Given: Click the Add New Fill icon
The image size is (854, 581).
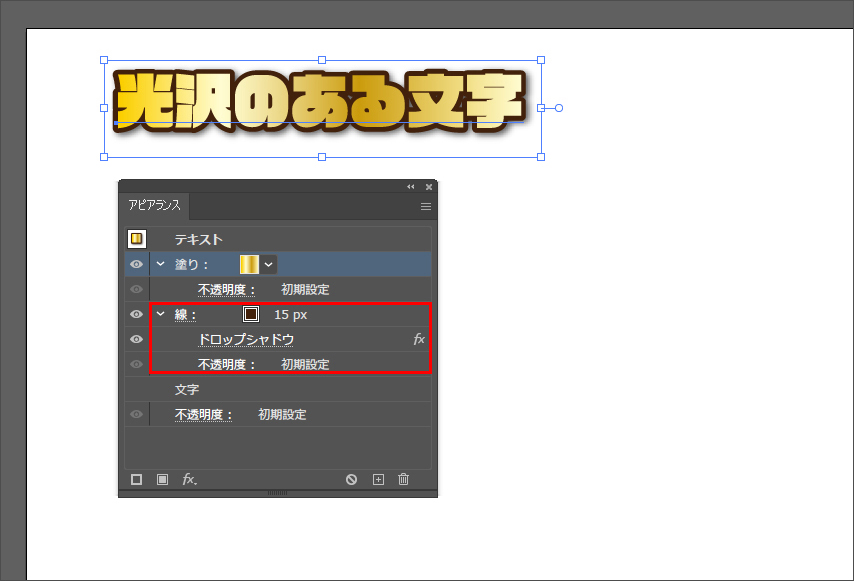Looking at the screenshot, I should click(162, 479).
